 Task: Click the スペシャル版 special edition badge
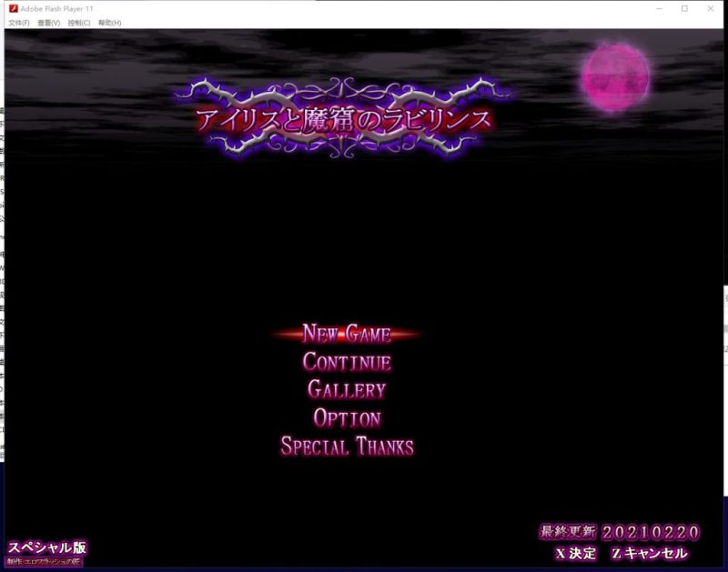47,547
